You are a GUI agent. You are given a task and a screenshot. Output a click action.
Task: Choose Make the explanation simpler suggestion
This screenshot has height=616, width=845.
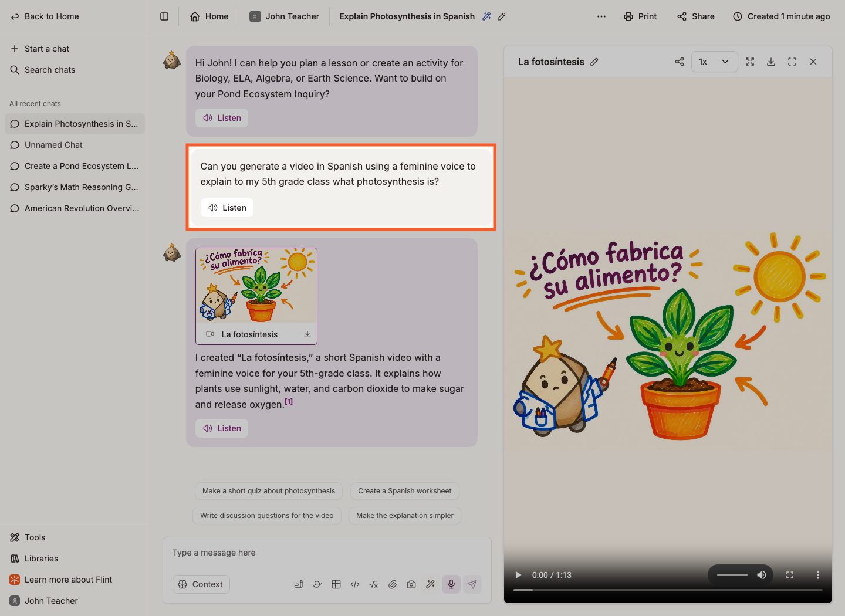click(405, 516)
